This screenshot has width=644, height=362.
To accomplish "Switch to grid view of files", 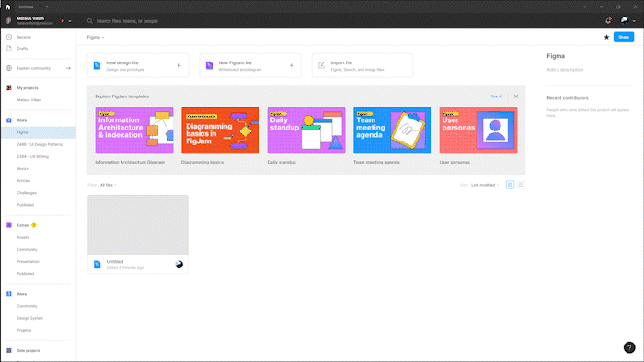I will [510, 185].
